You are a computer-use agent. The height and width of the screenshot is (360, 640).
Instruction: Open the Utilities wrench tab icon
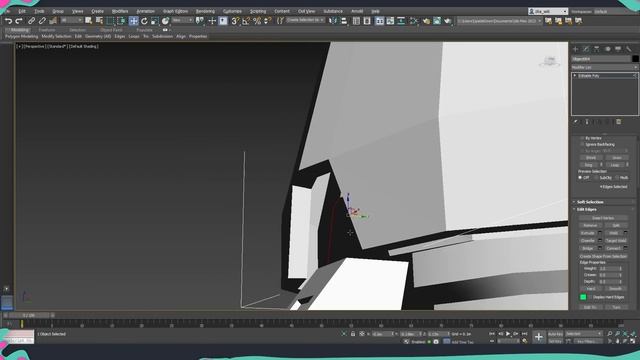coord(629,49)
